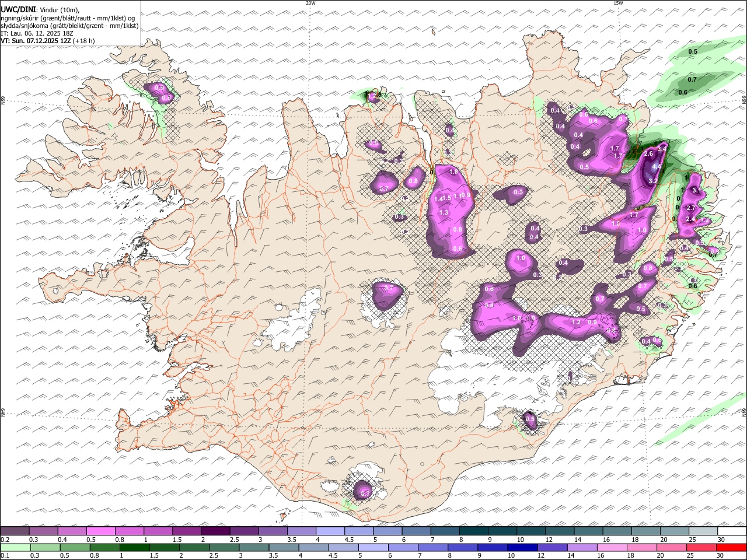Image resolution: width=747 pixels, height=560 pixels.
Task: Select the 1.3 value on the map
Action: click(x=444, y=213)
